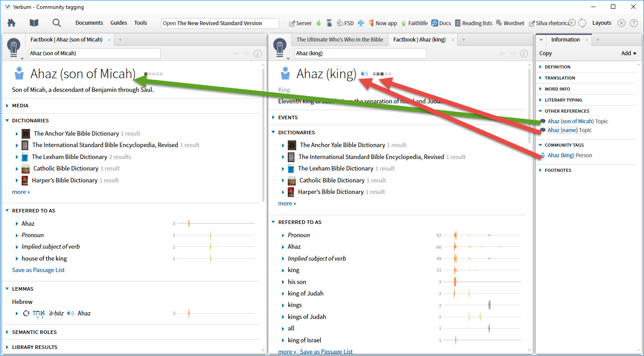This screenshot has width=644, height=356.
Task: Open Reading lists shortcut
Action: point(474,23)
